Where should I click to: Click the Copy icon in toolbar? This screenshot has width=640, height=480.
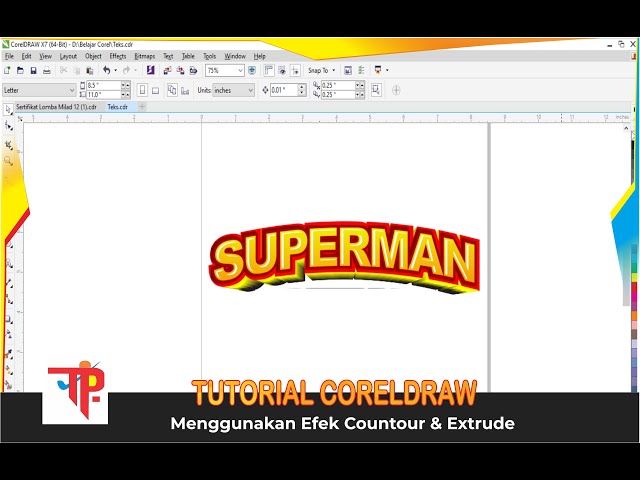coord(77,70)
